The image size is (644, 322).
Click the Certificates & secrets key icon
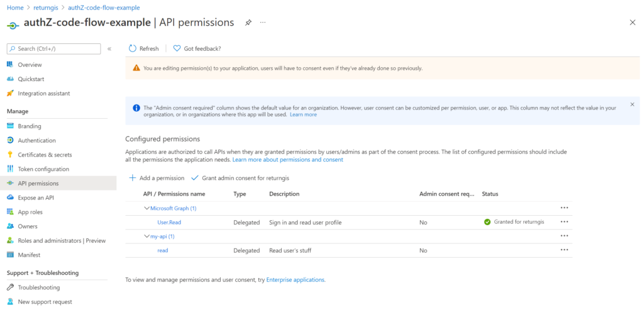coord(10,155)
